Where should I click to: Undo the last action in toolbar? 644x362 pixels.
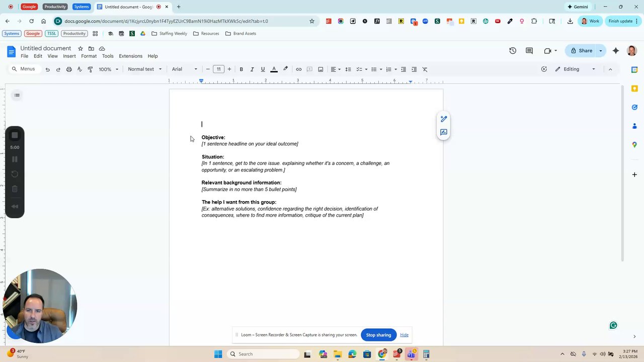[48, 69]
